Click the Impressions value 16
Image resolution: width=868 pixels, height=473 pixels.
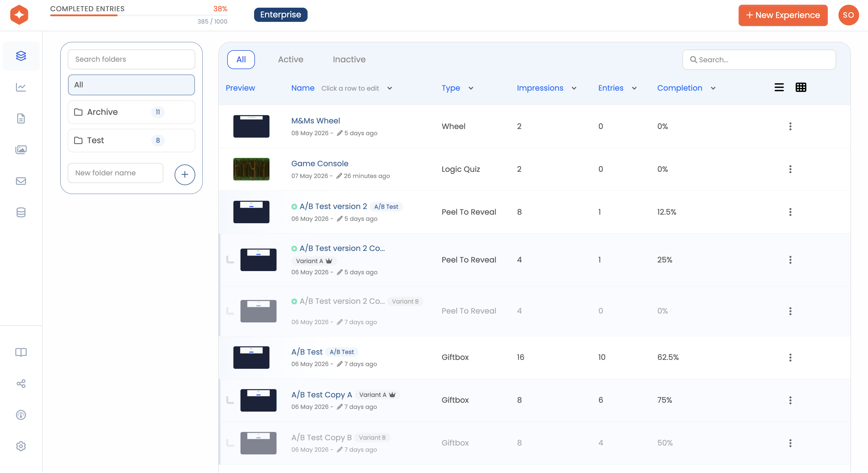click(520, 357)
